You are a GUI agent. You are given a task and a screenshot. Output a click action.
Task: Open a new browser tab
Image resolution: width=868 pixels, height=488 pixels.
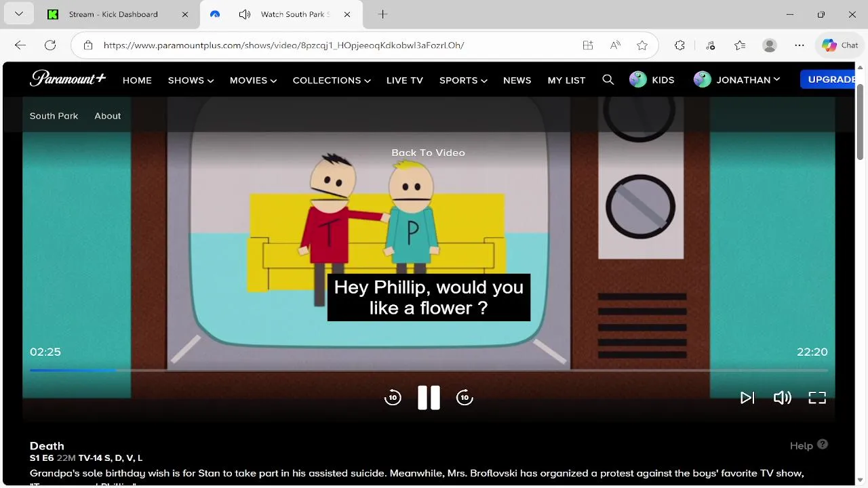click(x=382, y=14)
